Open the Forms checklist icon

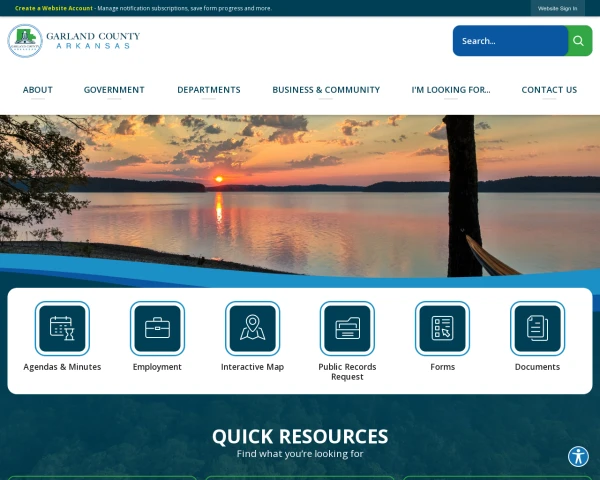tap(442, 328)
